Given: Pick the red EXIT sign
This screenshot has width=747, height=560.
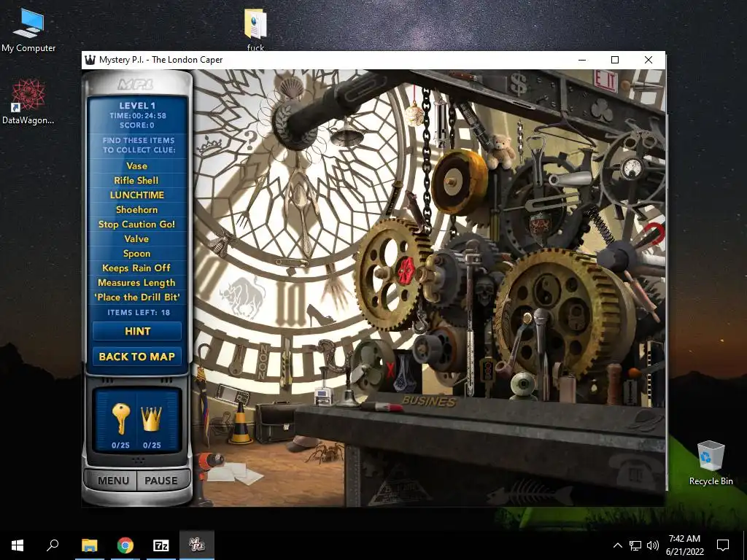Looking at the screenshot, I should [x=605, y=80].
